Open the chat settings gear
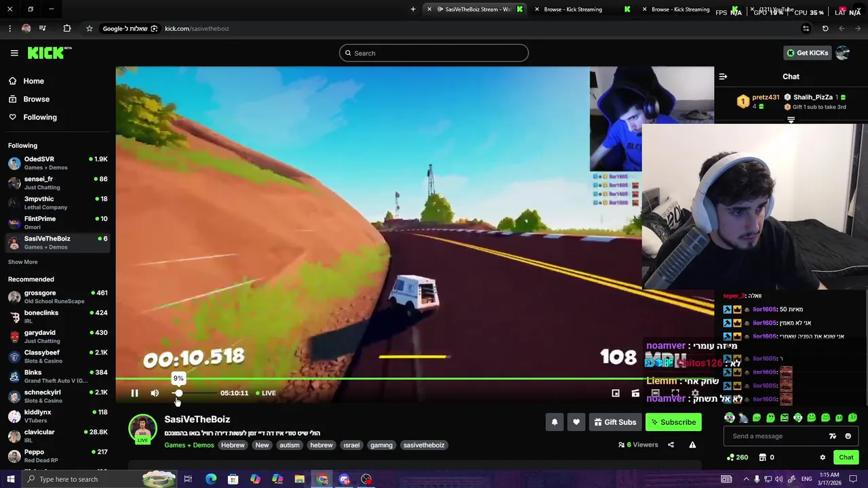Screen dimensions: 868x488 [823, 457]
